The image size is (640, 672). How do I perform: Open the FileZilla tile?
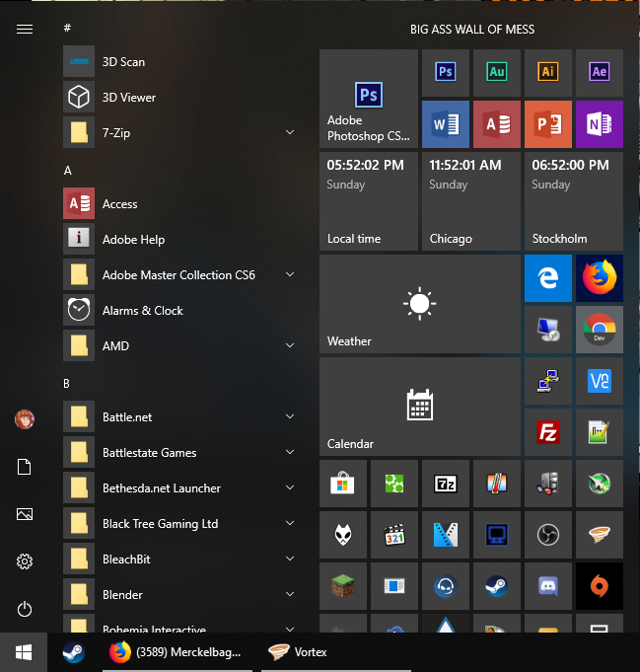click(548, 432)
